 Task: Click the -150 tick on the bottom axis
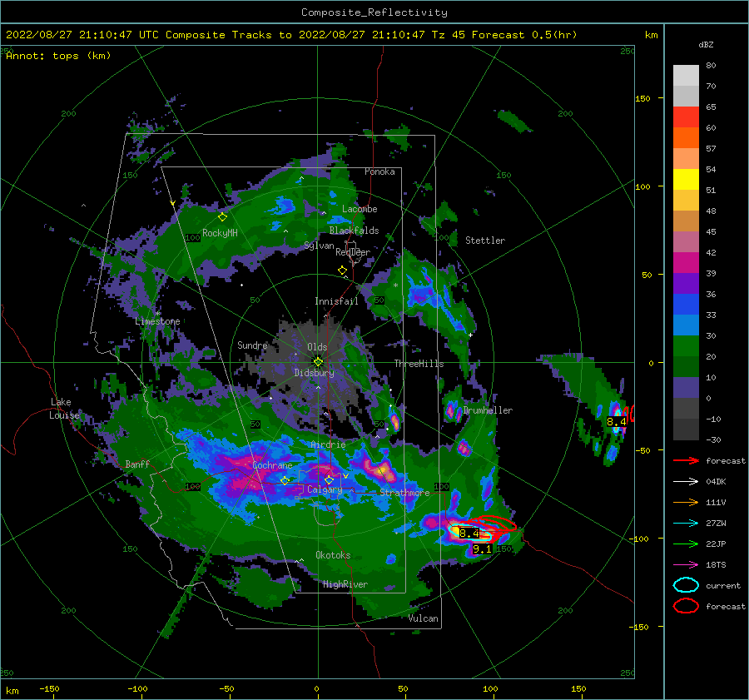click(49, 688)
